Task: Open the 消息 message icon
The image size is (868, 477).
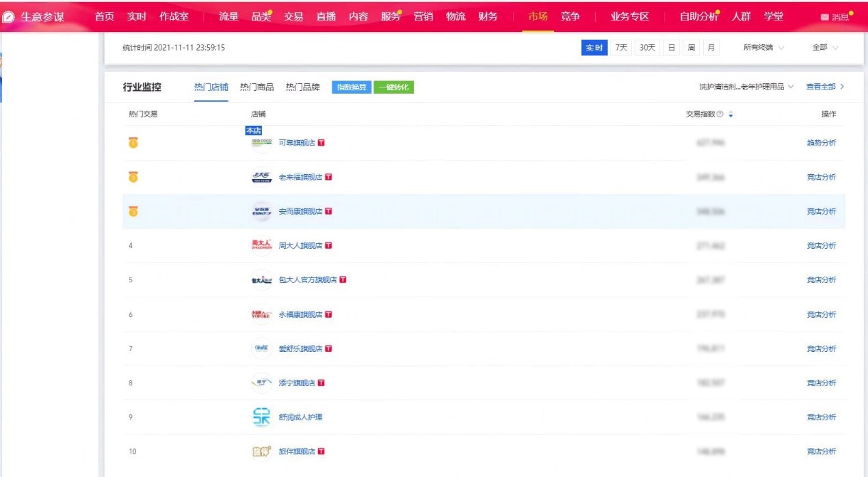Action: coord(824,17)
